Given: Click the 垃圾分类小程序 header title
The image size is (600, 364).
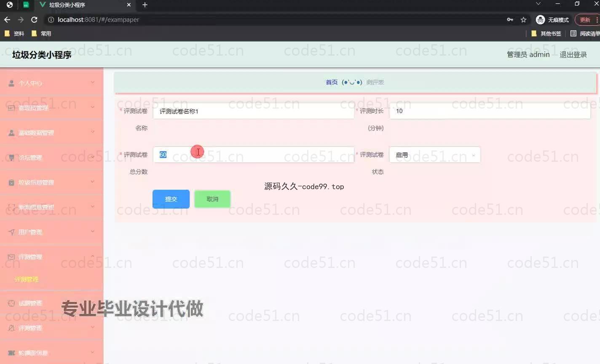Looking at the screenshot, I should [x=42, y=55].
